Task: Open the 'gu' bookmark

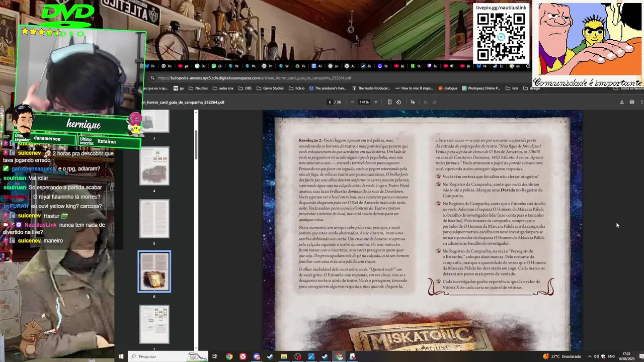Action: click(x=179, y=88)
